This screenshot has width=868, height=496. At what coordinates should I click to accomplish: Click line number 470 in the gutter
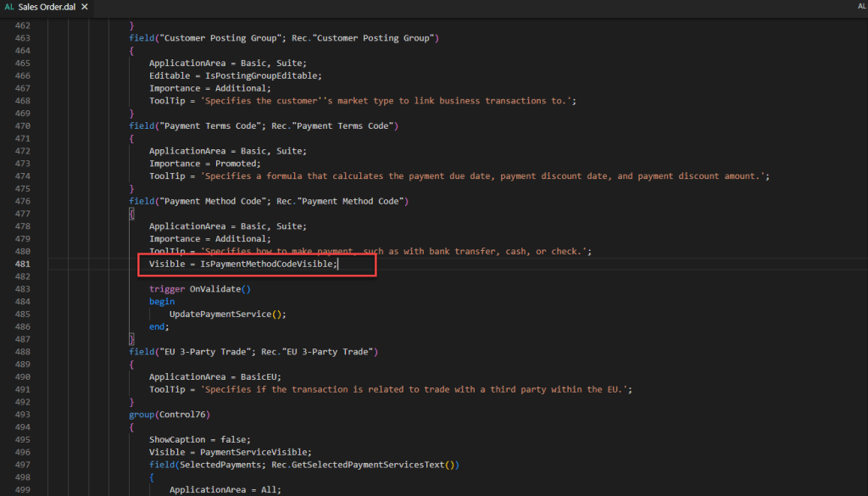pyautogui.click(x=23, y=125)
